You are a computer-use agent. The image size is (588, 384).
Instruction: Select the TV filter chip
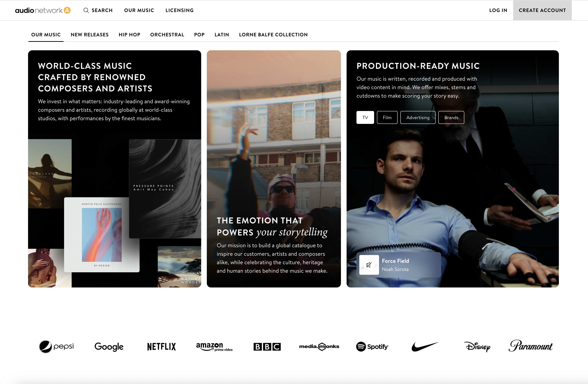pyautogui.click(x=365, y=117)
